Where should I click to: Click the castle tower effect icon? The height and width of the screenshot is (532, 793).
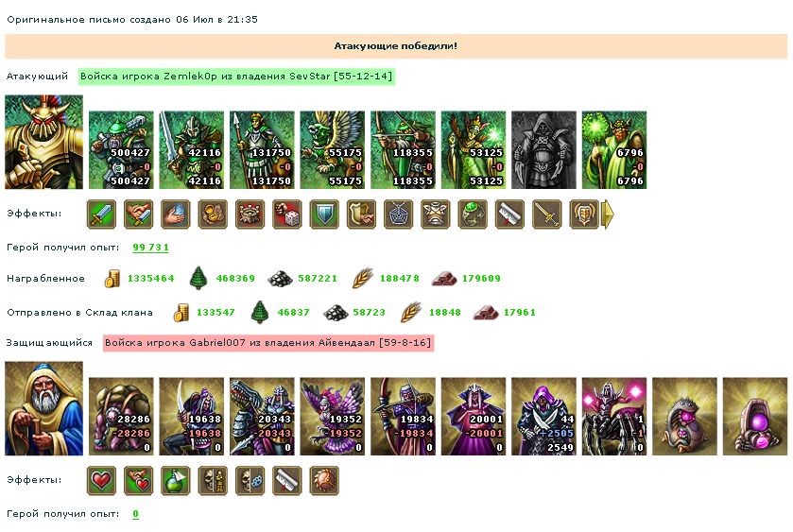(x=250, y=214)
